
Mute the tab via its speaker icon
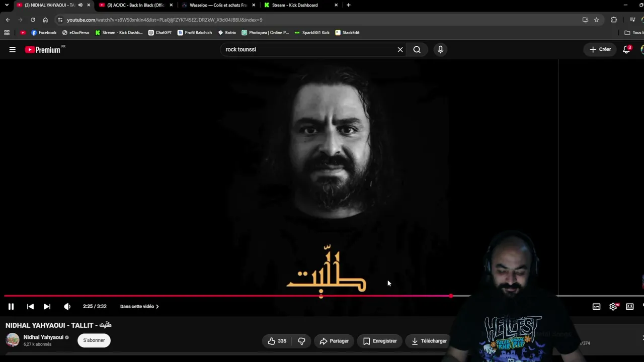pyautogui.click(x=80, y=5)
